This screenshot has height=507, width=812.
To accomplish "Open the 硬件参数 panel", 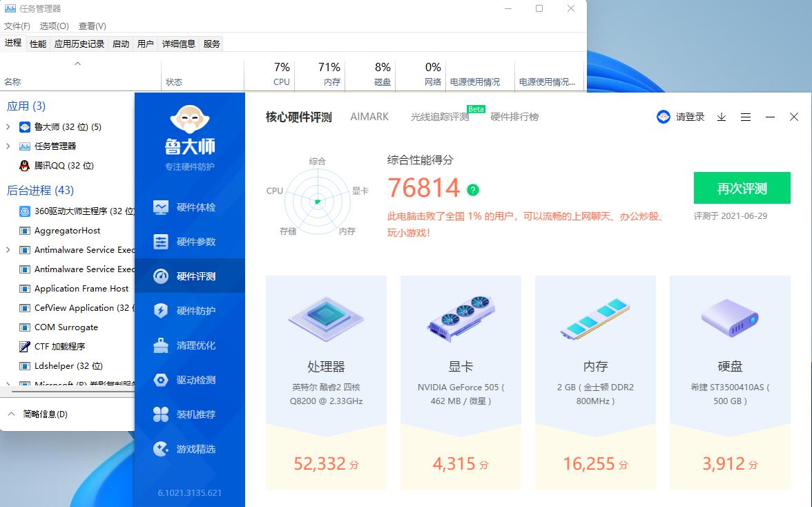I will [200, 241].
